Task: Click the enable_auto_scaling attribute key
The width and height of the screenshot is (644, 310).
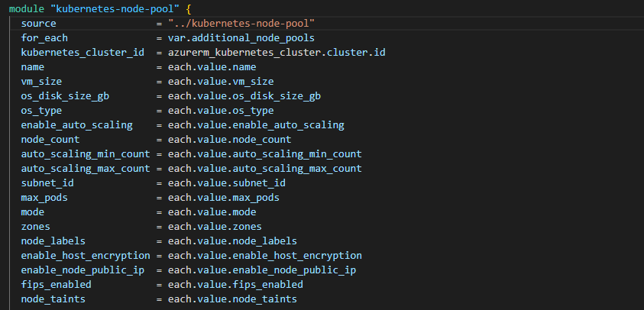Action: click(x=76, y=125)
